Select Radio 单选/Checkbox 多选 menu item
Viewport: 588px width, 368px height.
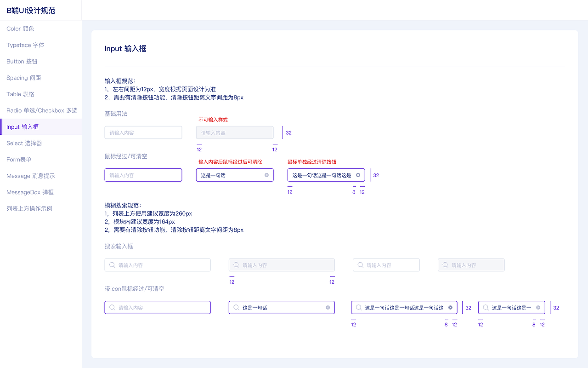pos(41,110)
